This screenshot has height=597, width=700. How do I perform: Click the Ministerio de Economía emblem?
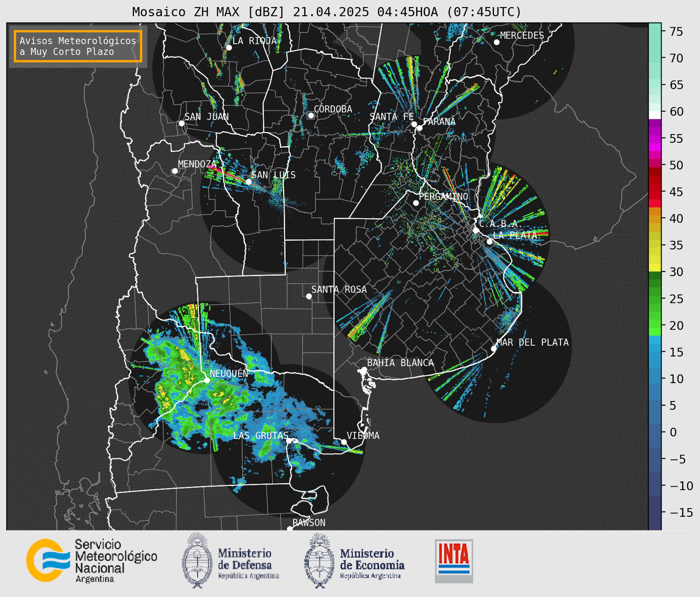pyautogui.click(x=319, y=560)
